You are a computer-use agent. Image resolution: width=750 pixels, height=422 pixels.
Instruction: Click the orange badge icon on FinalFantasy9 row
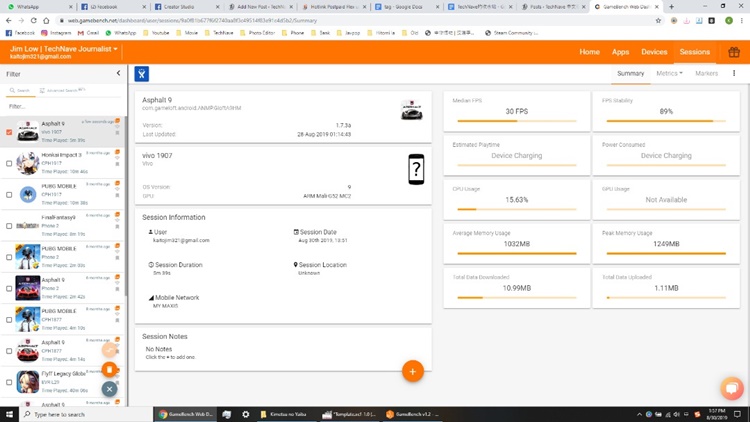pos(117,215)
